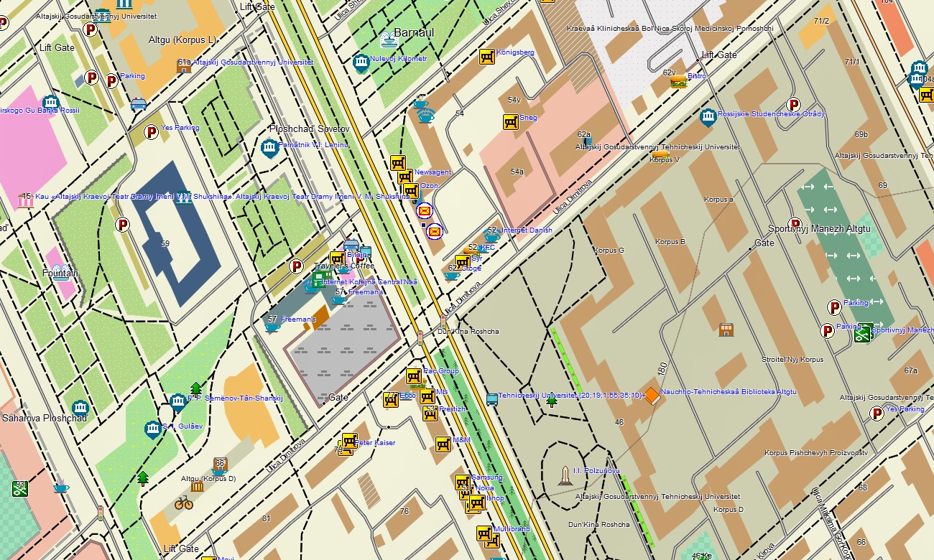The image size is (934, 560).
Task: Select the Nulevoj Kilometr landmark icon
Action: click(x=361, y=64)
